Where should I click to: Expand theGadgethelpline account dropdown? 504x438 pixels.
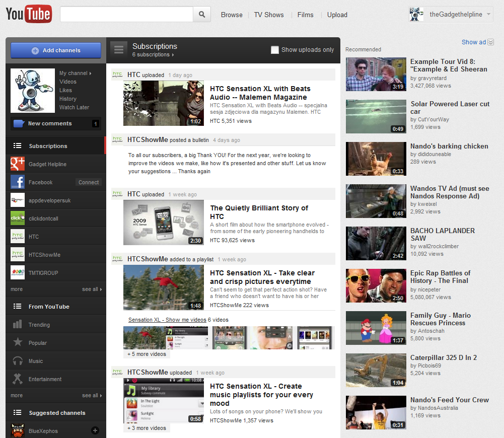pos(489,15)
